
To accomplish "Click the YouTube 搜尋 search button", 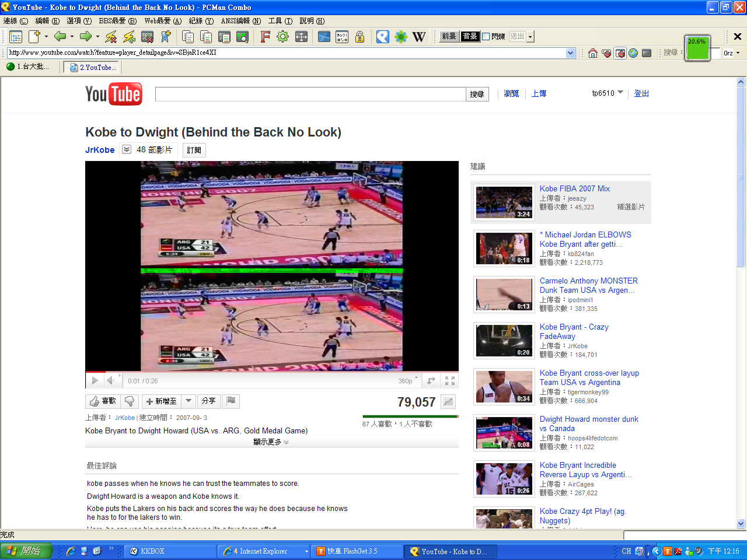I will (477, 94).
